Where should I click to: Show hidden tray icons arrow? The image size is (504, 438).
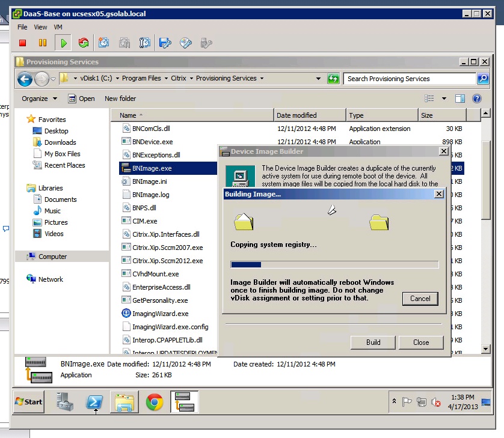[x=394, y=401]
